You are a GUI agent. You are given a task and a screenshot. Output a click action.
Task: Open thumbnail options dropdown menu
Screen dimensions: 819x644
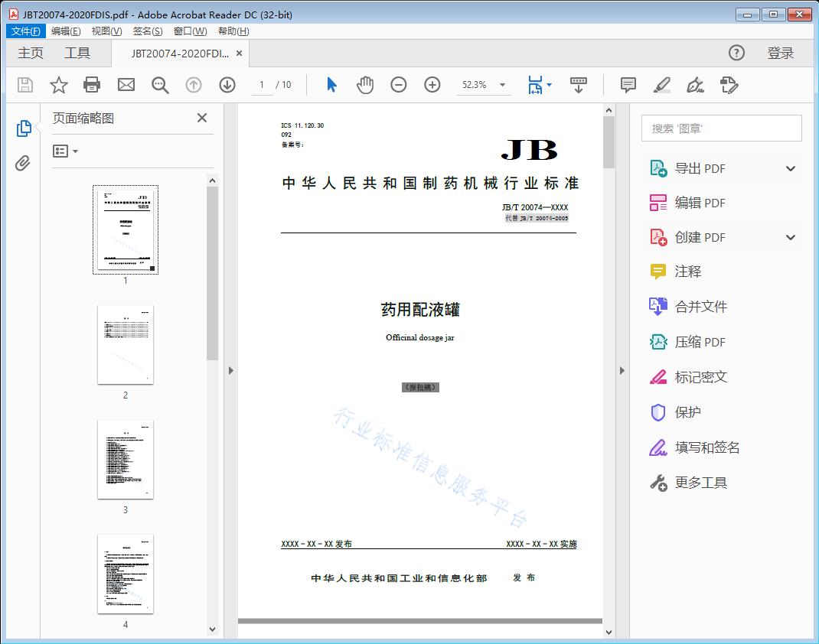tap(66, 151)
